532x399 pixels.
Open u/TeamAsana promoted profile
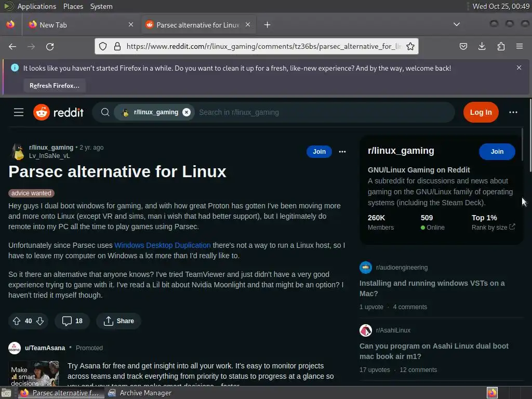click(x=45, y=348)
